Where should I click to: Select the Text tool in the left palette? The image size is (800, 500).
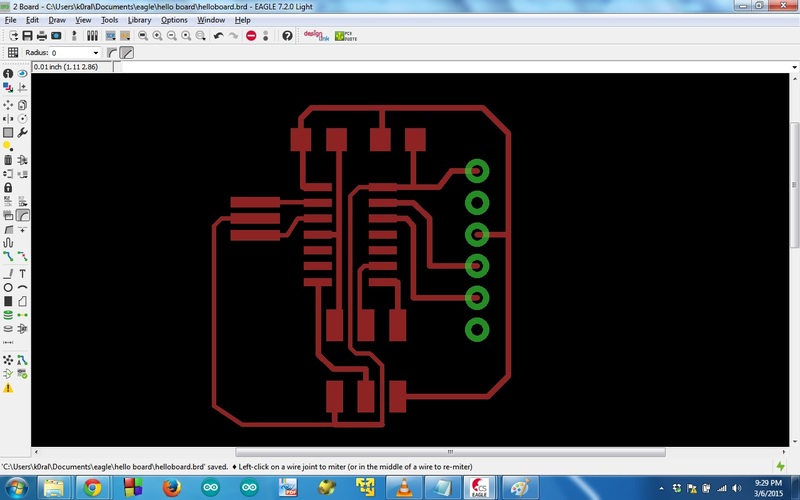coord(22,273)
